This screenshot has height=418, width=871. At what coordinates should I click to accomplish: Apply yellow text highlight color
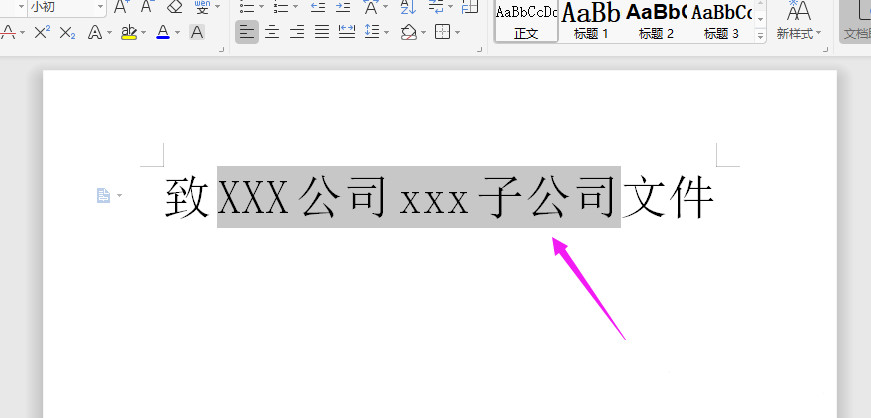click(129, 32)
